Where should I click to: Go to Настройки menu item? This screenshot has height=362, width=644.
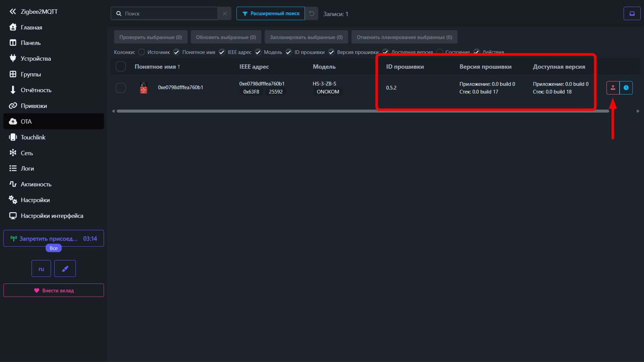35,200
